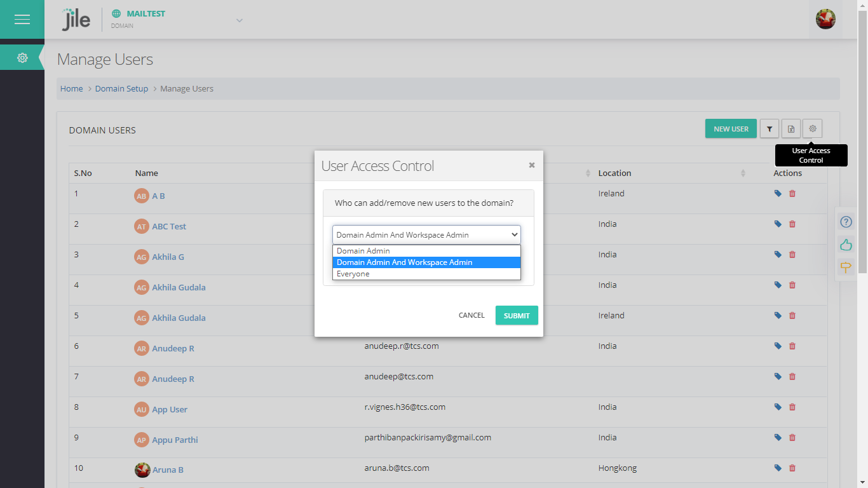
Task: Click the yellow signpost icon on right
Action: point(846,268)
